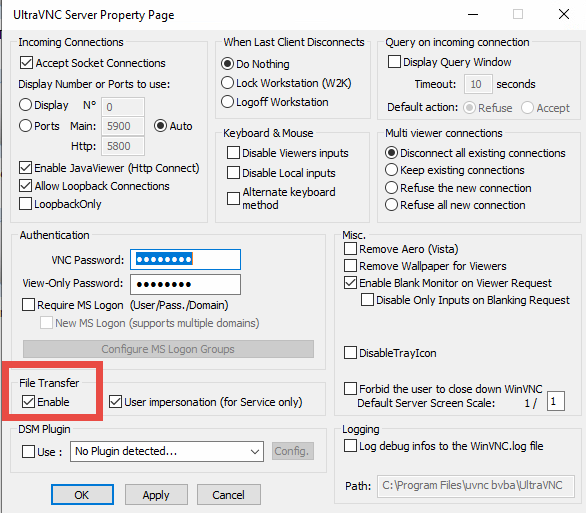586x513 pixels.
Task: Click the Cancel button
Action: tap(228, 495)
